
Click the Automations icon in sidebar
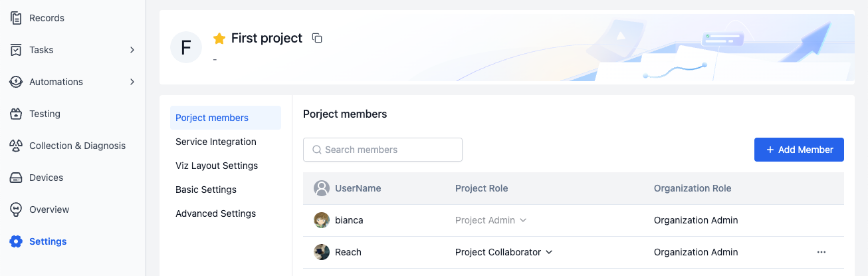(16, 82)
